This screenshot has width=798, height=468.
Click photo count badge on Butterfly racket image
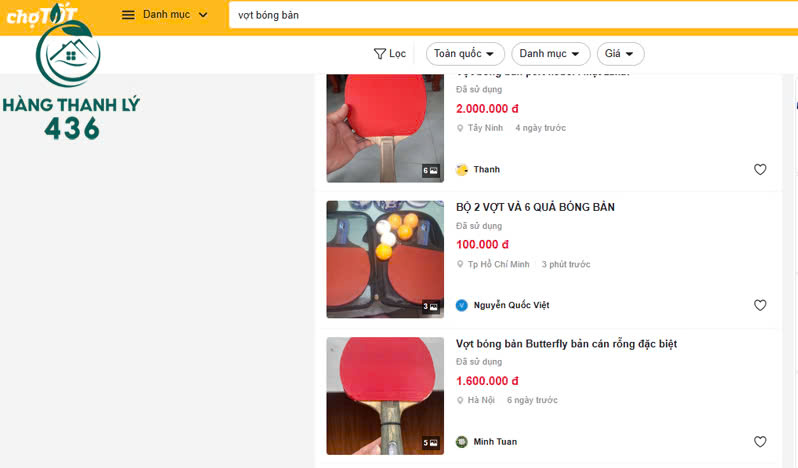431,443
